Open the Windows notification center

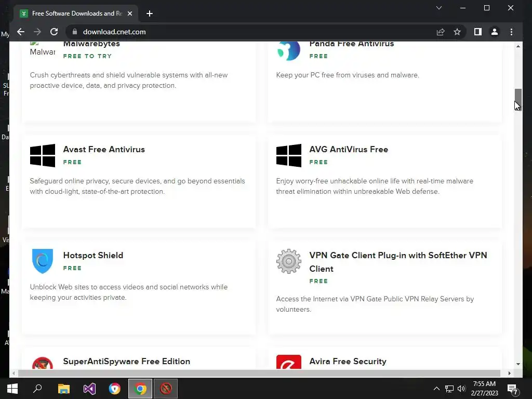pyautogui.click(x=512, y=389)
